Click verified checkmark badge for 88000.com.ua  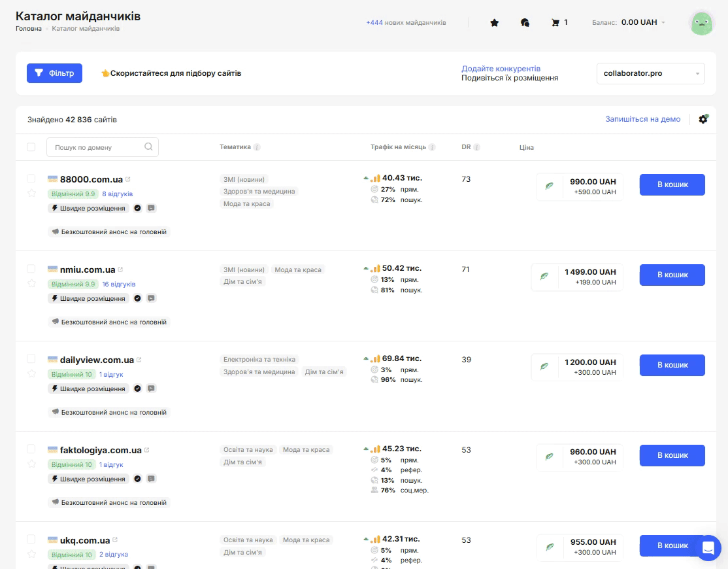click(x=137, y=208)
